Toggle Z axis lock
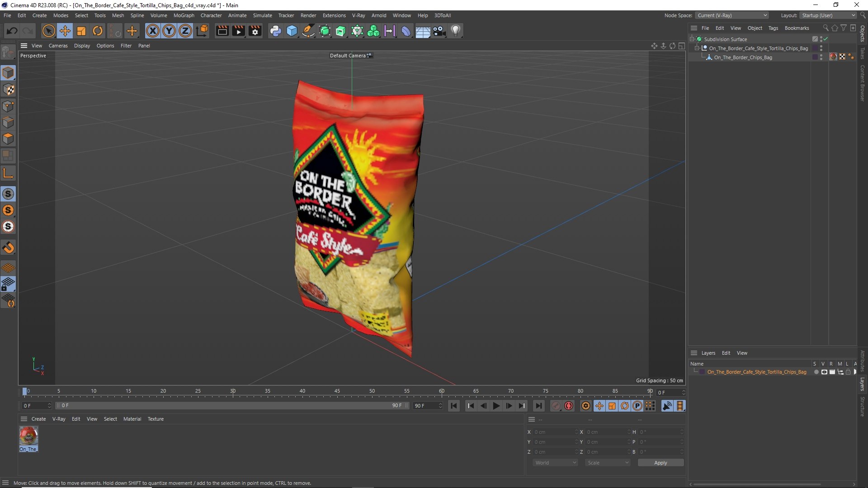 tap(185, 31)
